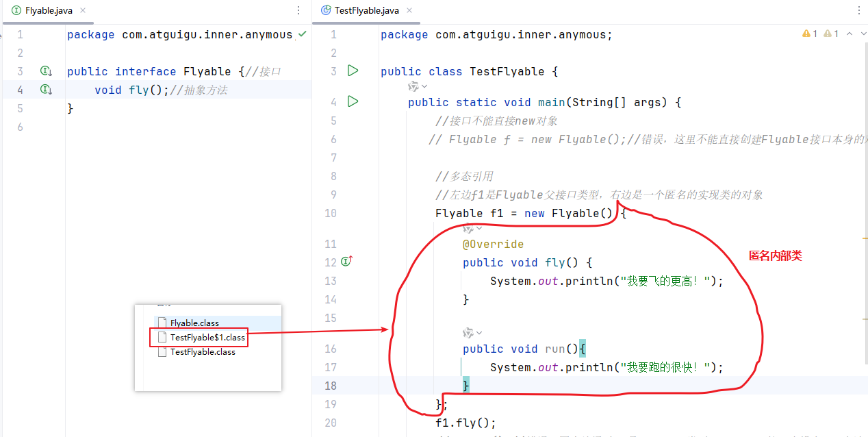This screenshot has height=437, width=868.
Task: Click string "我要飞的更高！" on line 13
Action: (665, 281)
